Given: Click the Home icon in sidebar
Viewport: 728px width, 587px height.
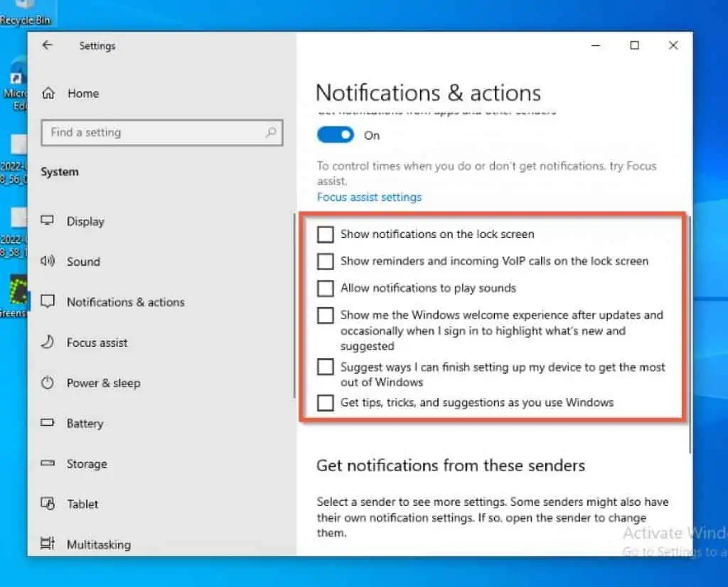Looking at the screenshot, I should click(x=48, y=93).
